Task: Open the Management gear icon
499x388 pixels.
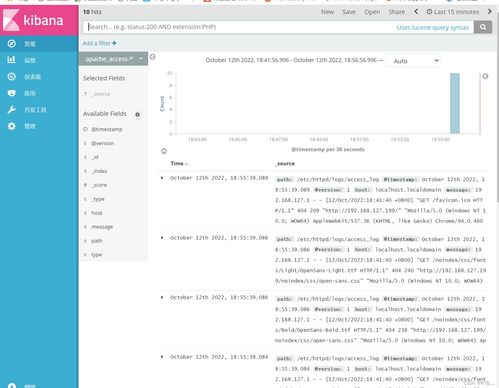Action: pos(12,126)
